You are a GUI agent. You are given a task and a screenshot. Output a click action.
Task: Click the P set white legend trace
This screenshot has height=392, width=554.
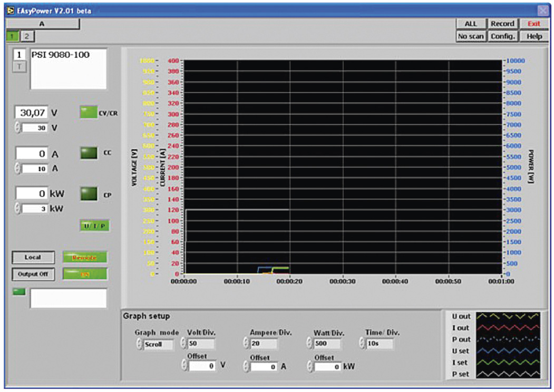508,374
